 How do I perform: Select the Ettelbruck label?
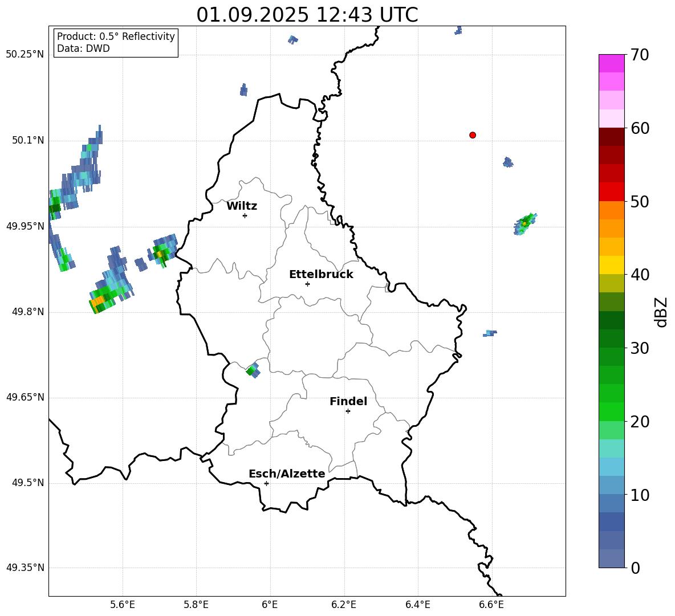pyautogui.click(x=321, y=275)
